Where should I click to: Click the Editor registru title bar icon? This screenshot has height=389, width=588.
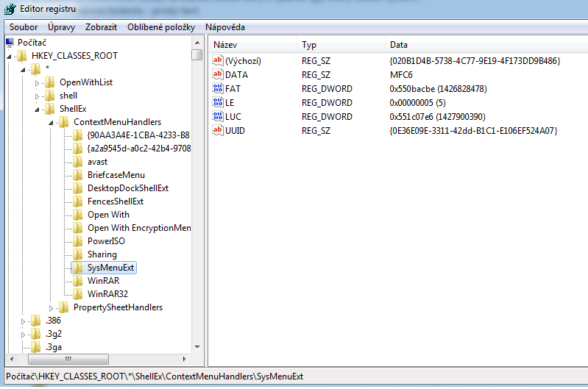click(x=10, y=9)
